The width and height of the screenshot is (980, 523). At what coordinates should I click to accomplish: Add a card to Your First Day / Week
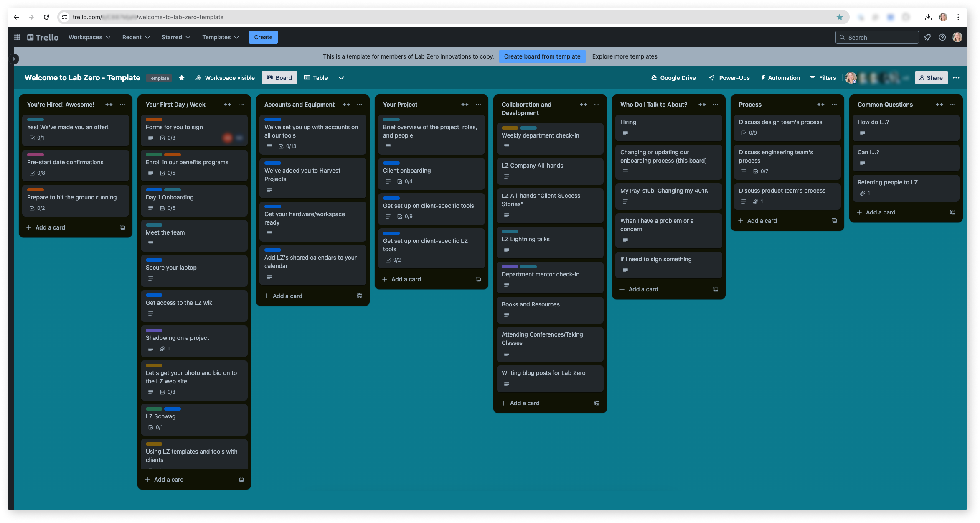[165, 480]
